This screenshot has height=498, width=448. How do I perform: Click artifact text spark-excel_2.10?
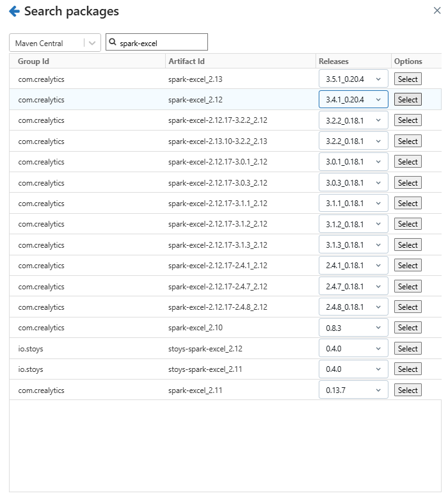195,328
